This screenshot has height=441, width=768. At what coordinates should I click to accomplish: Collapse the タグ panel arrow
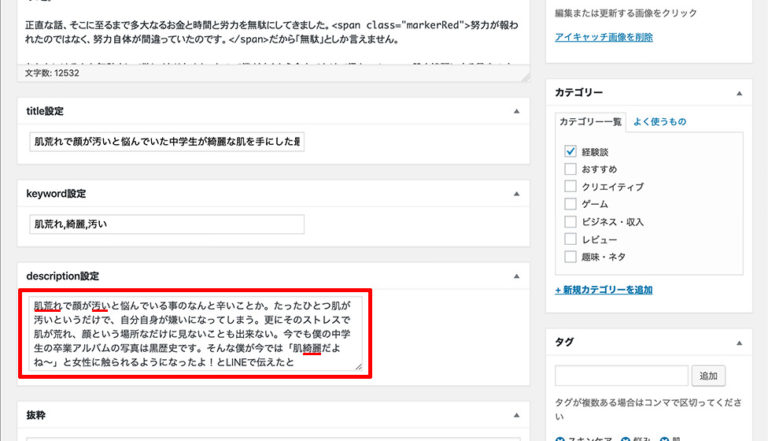pyautogui.click(x=739, y=343)
